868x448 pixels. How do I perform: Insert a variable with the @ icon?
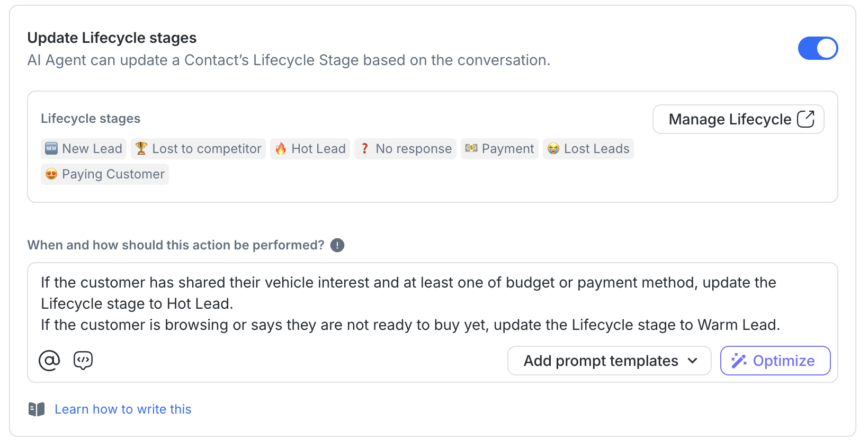click(49, 361)
